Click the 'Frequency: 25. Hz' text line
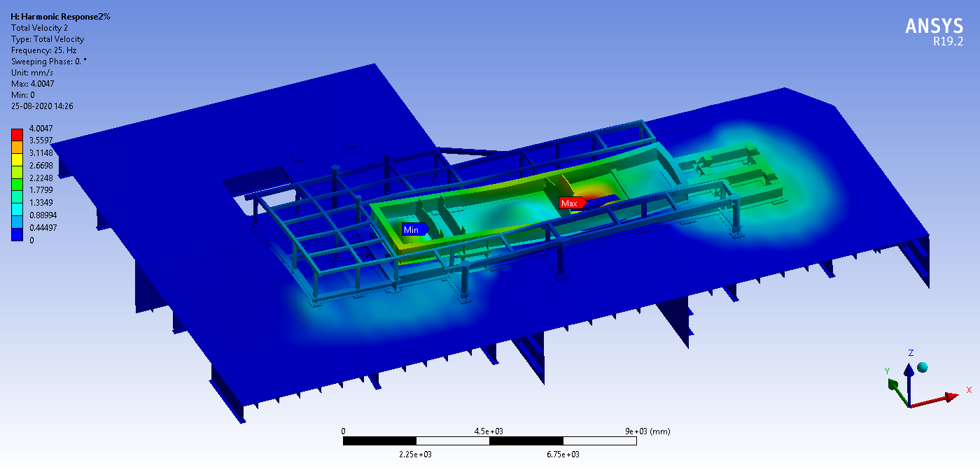Image resolution: width=980 pixels, height=472 pixels. (x=44, y=50)
